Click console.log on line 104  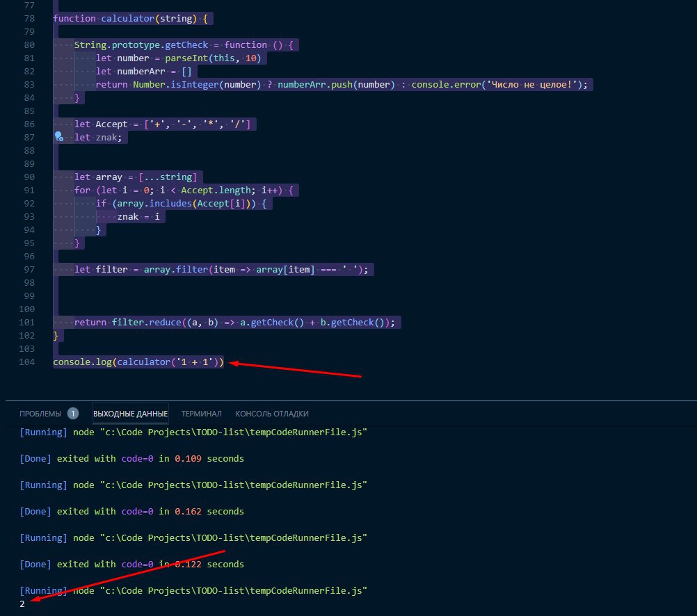coord(82,362)
